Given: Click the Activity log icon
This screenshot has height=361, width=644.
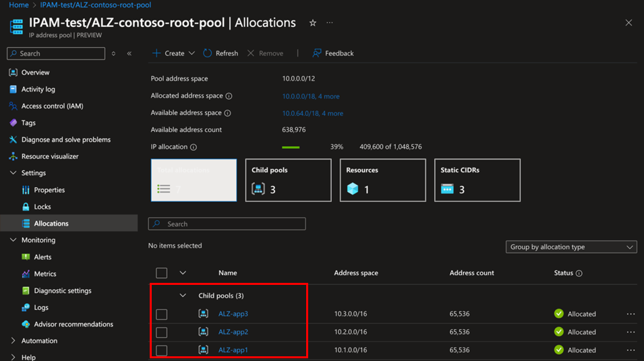Looking at the screenshot, I should [x=13, y=89].
